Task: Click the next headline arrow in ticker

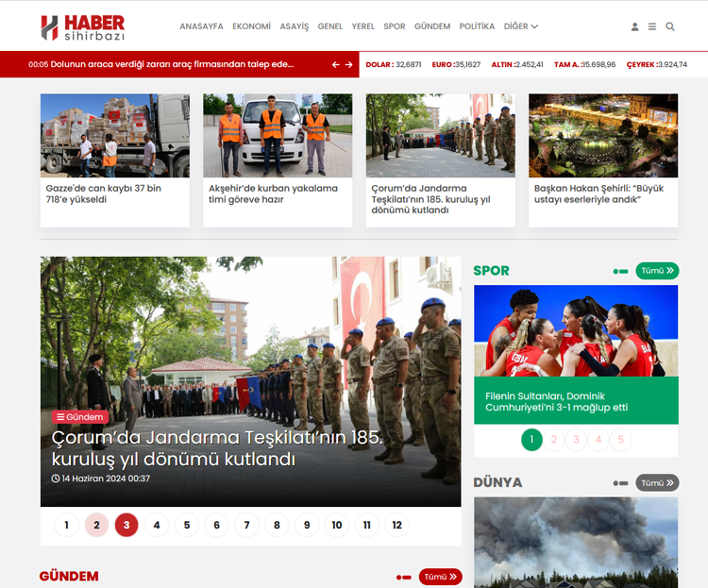Action: [x=348, y=64]
